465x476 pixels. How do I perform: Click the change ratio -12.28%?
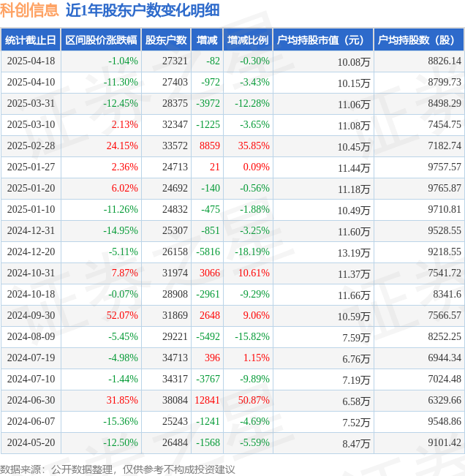coord(252,104)
